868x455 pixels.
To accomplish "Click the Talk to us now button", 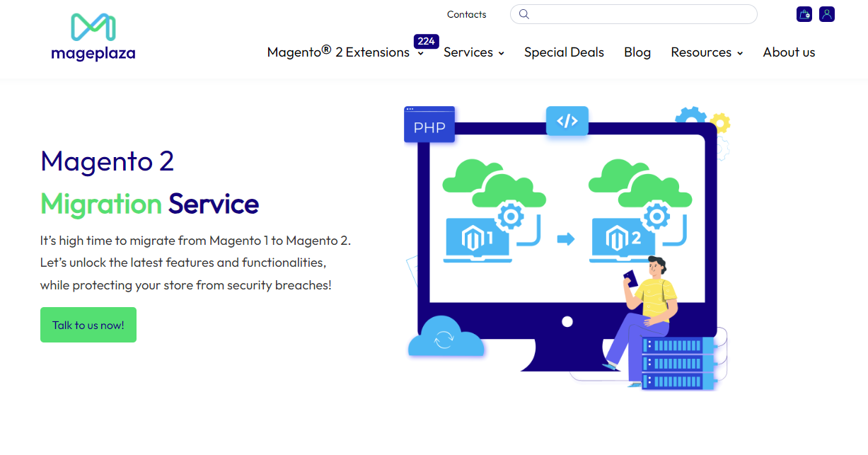I will pyautogui.click(x=88, y=325).
